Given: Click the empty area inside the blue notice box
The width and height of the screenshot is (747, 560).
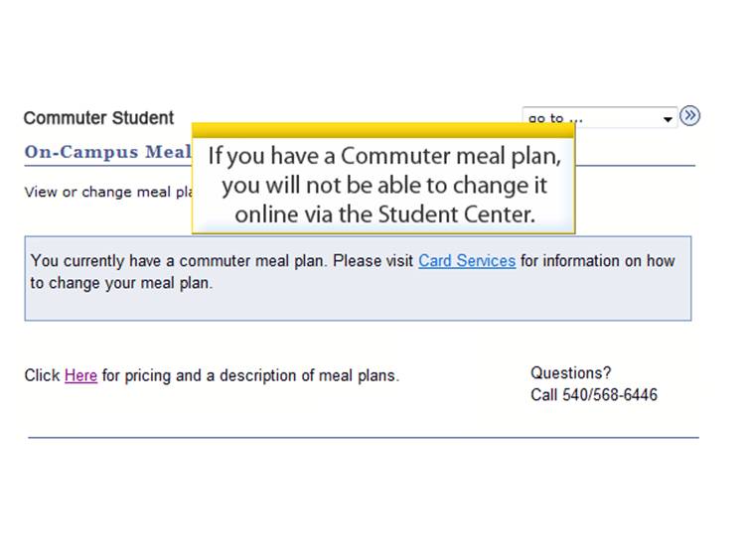Looking at the screenshot, I should [358, 307].
